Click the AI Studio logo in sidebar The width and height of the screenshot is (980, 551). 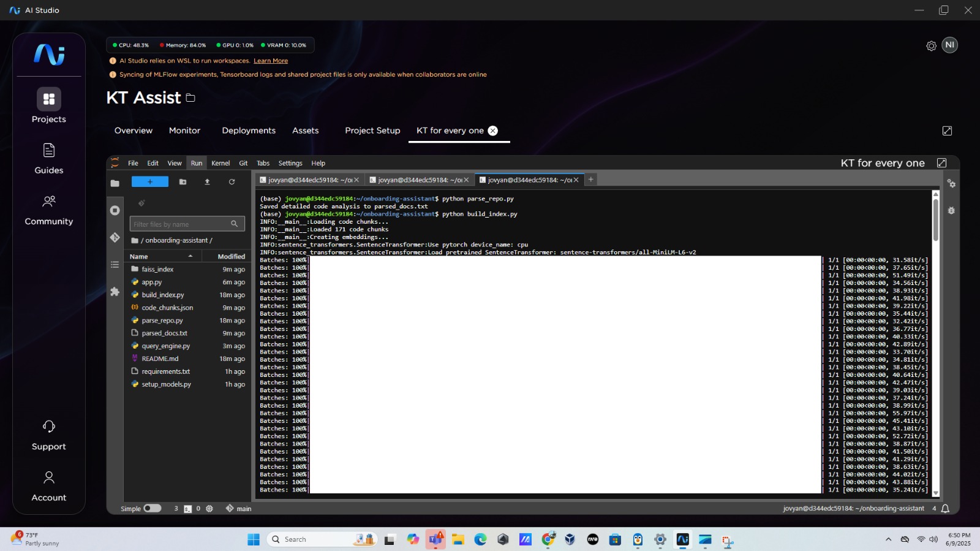click(x=49, y=55)
